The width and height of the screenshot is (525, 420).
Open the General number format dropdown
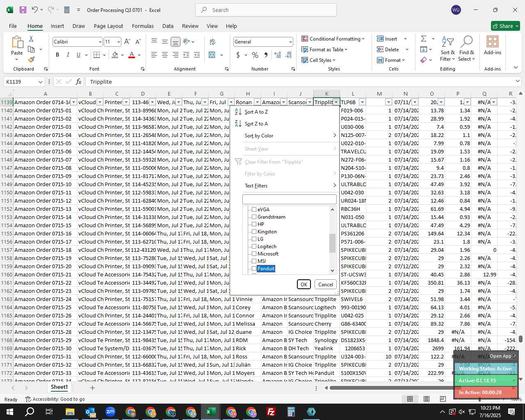[290, 42]
